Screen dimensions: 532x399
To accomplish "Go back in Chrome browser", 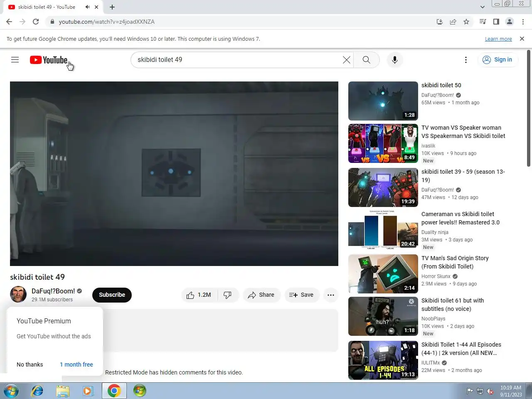I will pos(9,22).
